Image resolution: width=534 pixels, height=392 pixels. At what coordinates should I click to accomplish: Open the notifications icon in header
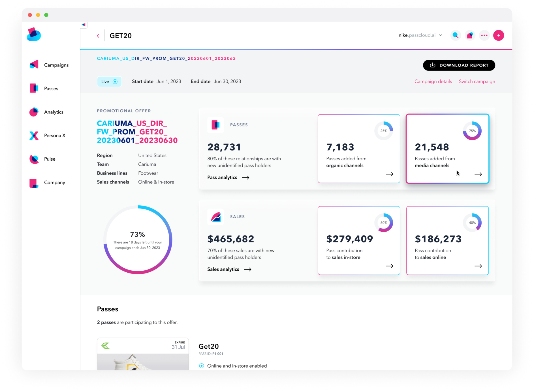tap(470, 35)
